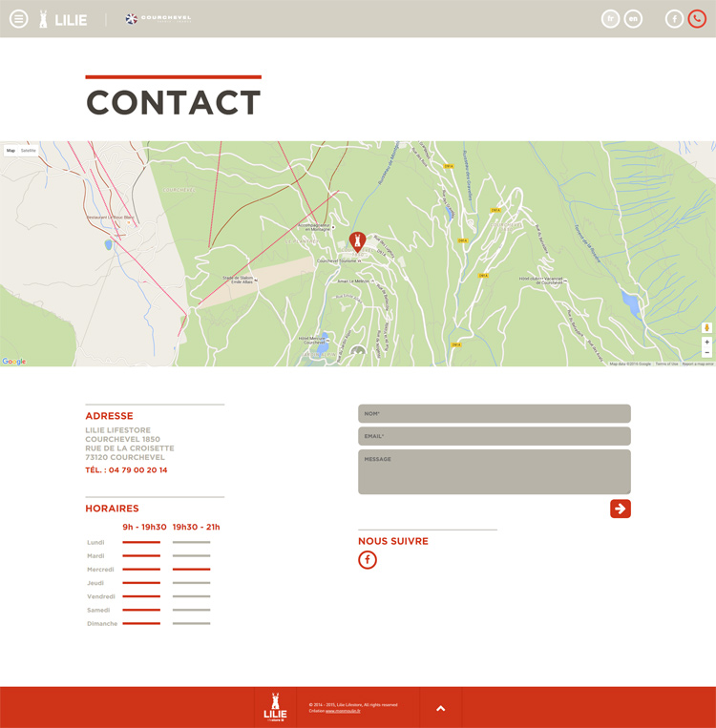Click the Email input field
The height and width of the screenshot is (728, 716).
[x=494, y=436]
